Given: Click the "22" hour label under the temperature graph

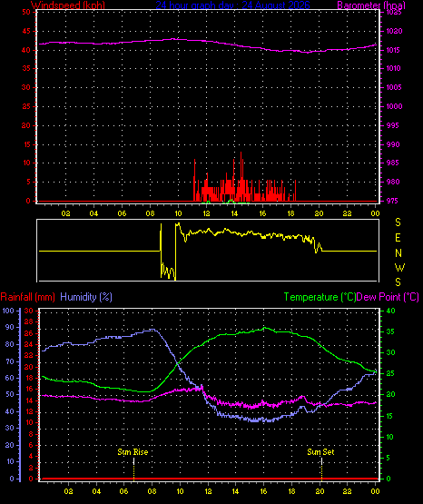Looking at the screenshot, I should [x=347, y=491].
